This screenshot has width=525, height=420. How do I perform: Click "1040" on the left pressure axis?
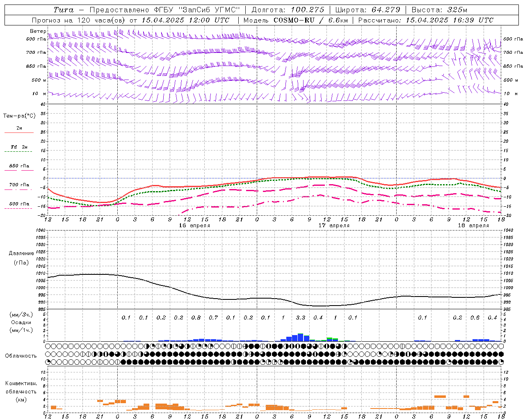point(41,231)
